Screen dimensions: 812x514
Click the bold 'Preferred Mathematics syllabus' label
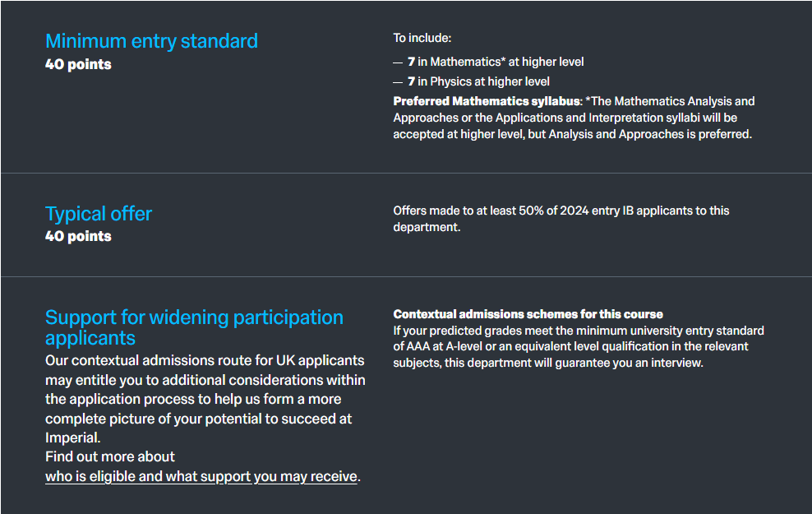pyautogui.click(x=487, y=101)
